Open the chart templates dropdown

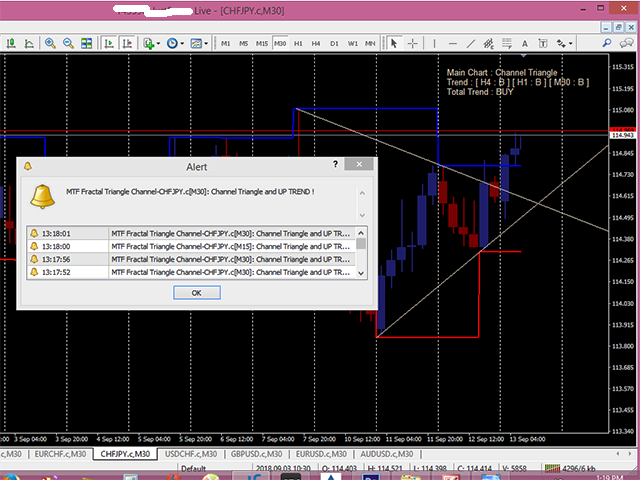click(198, 43)
